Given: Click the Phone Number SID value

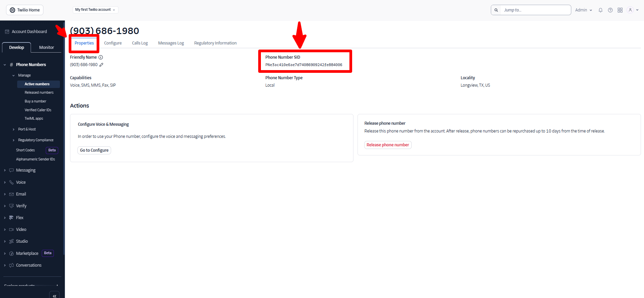Looking at the screenshot, I should [304, 65].
